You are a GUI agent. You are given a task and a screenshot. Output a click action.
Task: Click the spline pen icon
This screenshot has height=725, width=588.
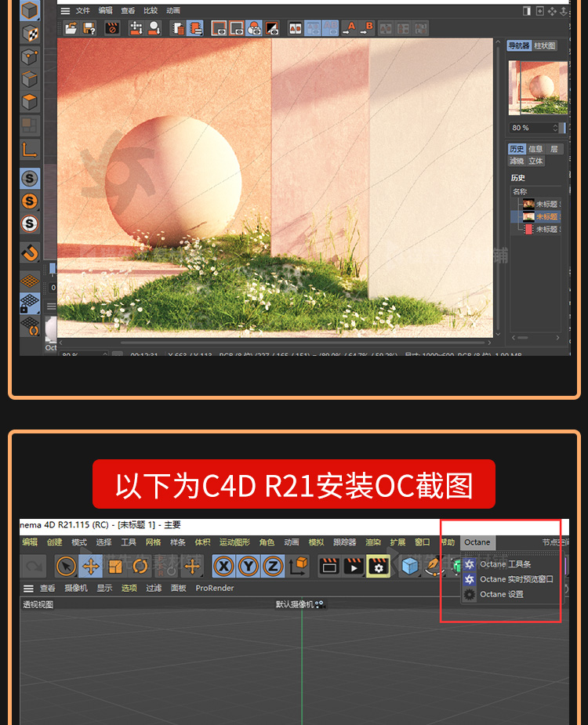coord(434,566)
